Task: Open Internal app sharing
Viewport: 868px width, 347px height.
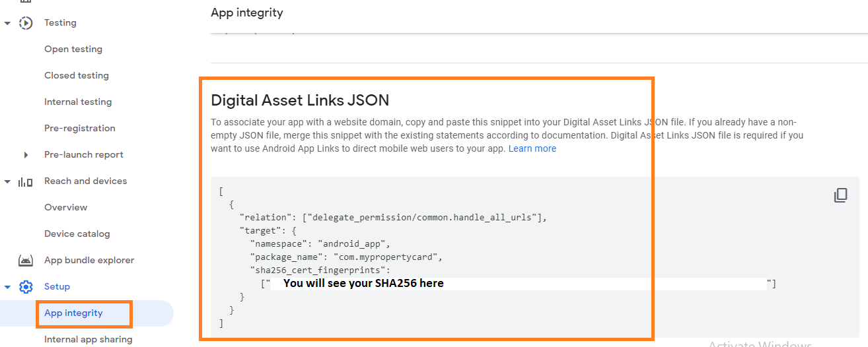Action: pos(89,339)
